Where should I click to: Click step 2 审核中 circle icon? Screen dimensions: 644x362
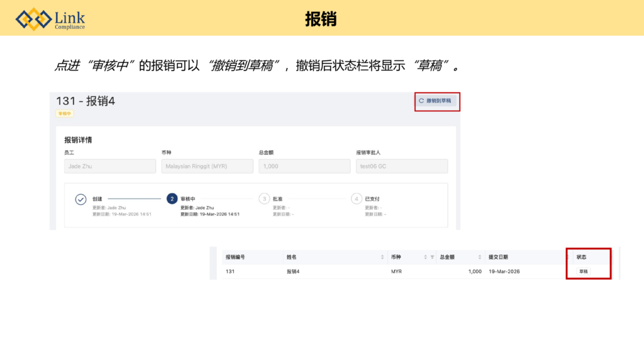pos(172,199)
